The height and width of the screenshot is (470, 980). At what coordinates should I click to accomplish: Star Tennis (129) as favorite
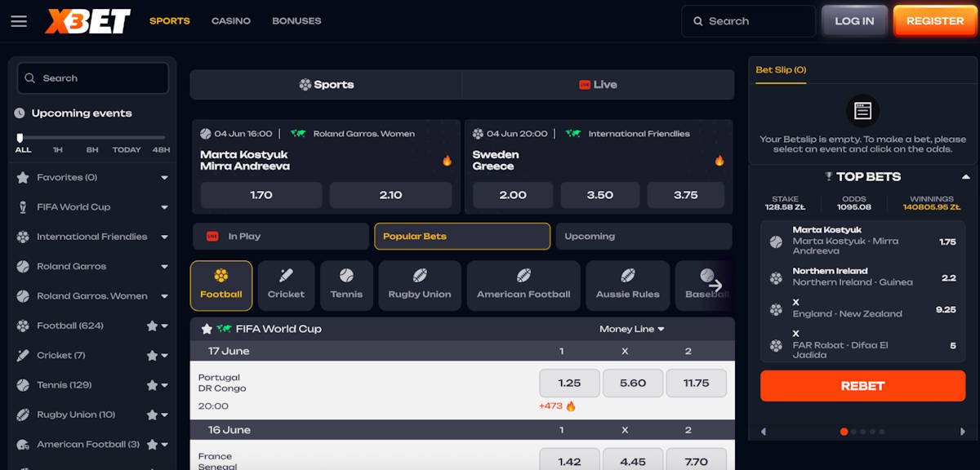click(x=152, y=385)
